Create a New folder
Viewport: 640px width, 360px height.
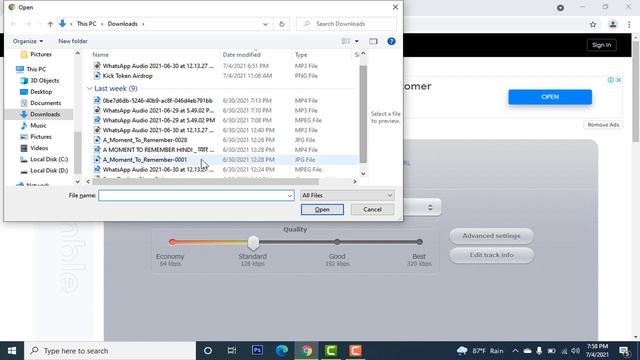73,41
